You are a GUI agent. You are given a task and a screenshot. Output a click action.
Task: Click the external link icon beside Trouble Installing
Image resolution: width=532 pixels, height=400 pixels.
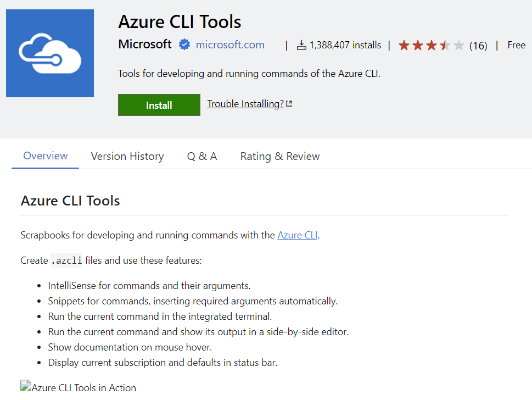tap(289, 103)
